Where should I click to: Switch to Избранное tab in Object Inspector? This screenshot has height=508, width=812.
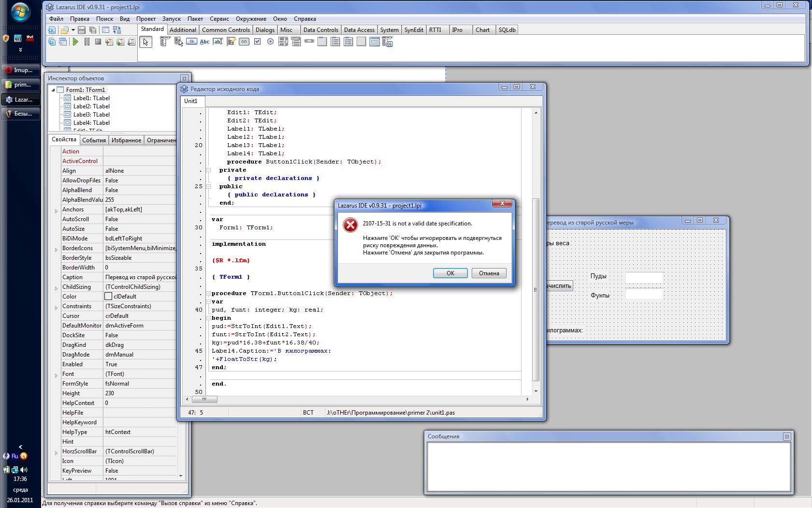click(x=126, y=140)
